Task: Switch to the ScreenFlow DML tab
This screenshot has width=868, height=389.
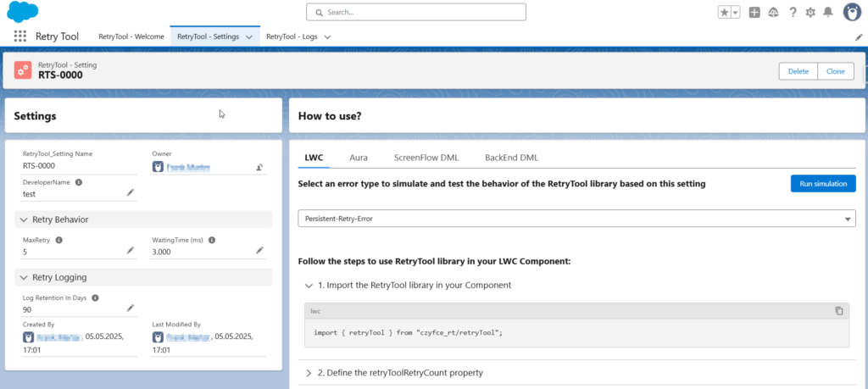Action: coord(426,158)
